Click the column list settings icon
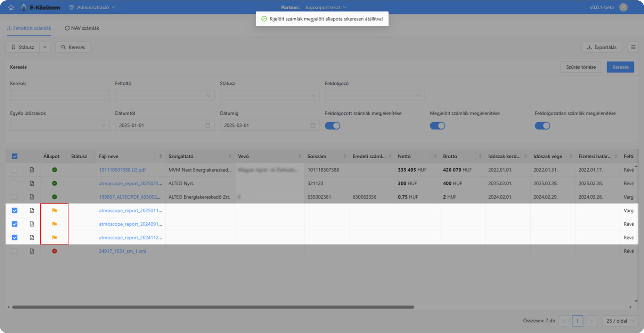 [x=633, y=47]
